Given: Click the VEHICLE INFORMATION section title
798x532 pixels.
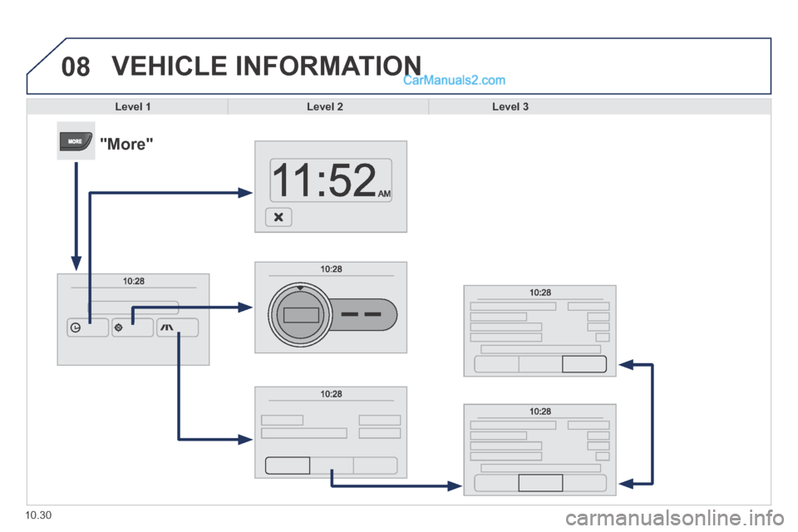Looking at the screenshot, I should (x=266, y=65).
